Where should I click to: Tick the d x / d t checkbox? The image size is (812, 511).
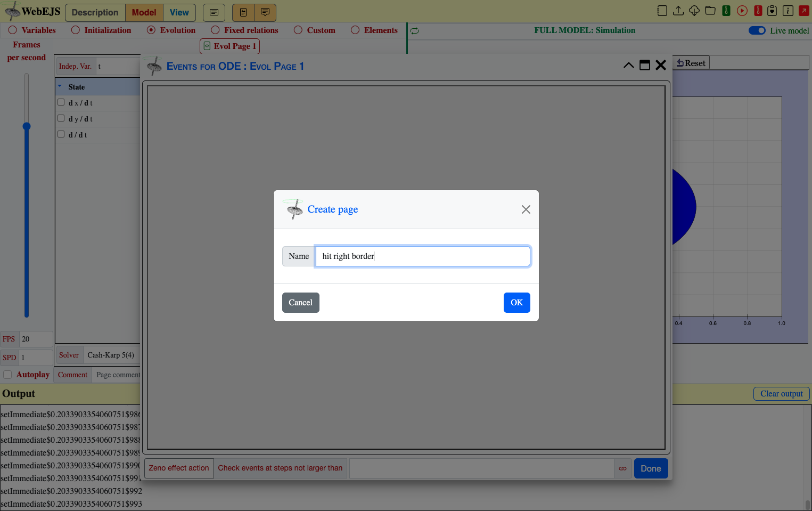[x=61, y=102]
